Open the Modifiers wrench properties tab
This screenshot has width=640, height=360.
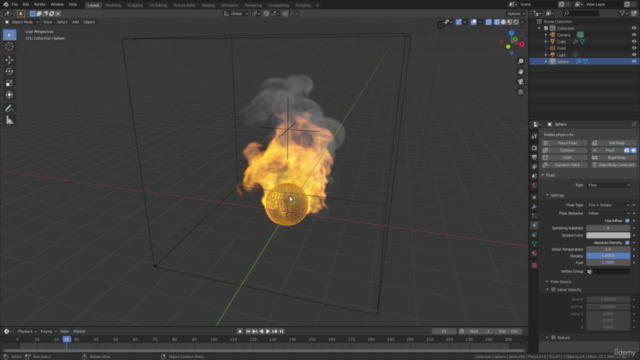(x=534, y=207)
